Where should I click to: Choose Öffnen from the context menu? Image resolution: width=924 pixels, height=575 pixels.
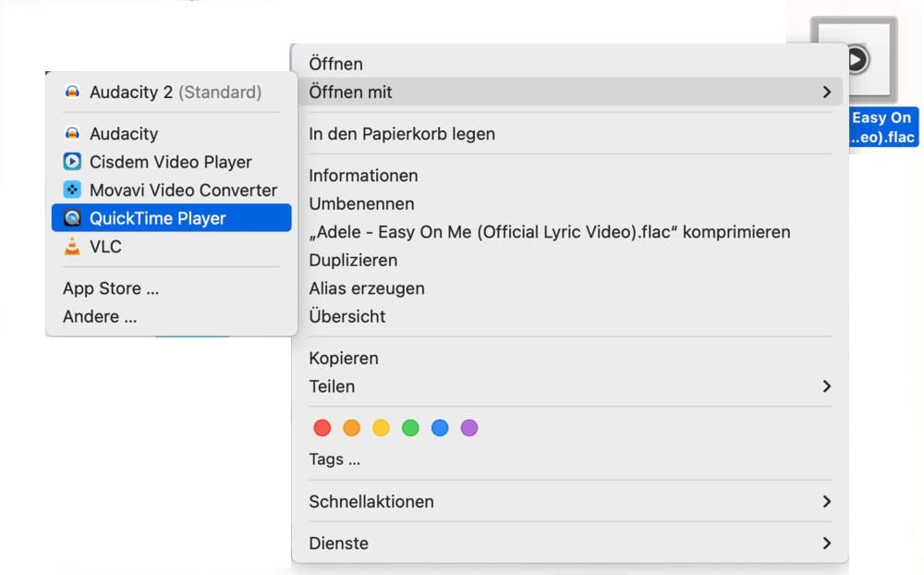pyautogui.click(x=335, y=64)
